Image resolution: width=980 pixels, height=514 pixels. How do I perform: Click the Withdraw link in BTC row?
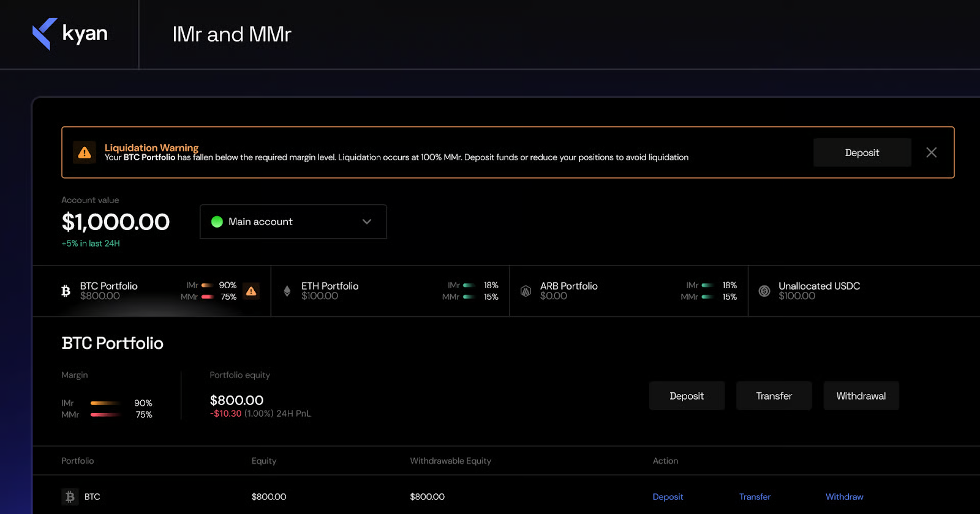pos(844,497)
